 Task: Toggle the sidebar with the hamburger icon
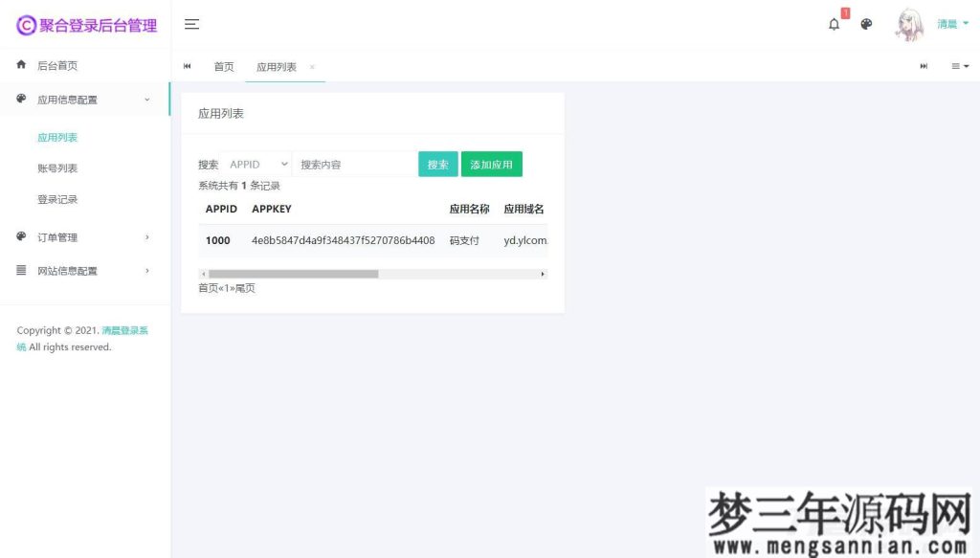191,24
